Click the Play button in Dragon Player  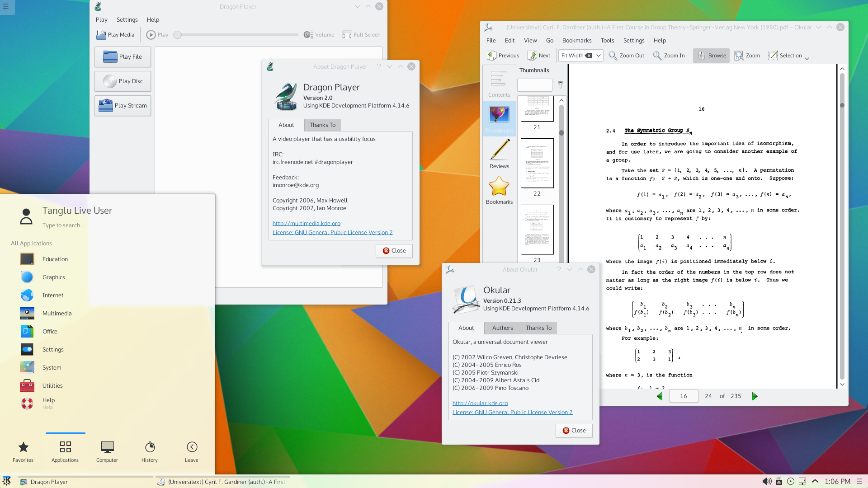pyautogui.click(x=157, y=35)
